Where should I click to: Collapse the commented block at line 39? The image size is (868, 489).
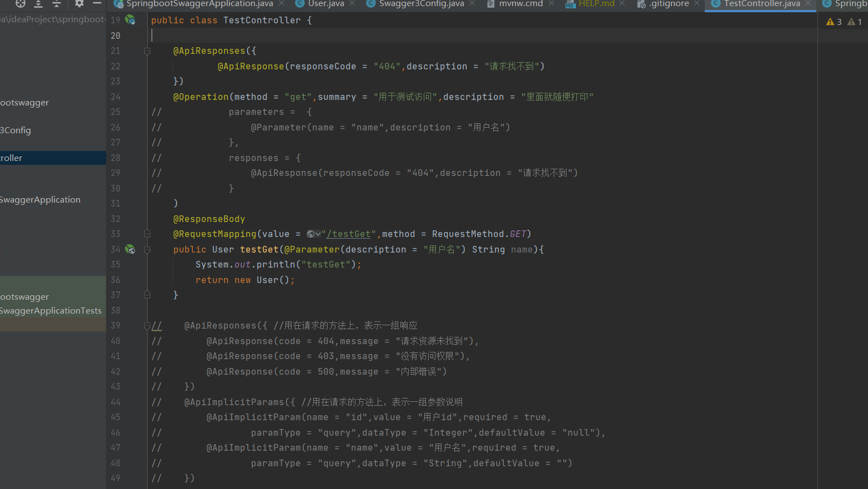(147, 326)
